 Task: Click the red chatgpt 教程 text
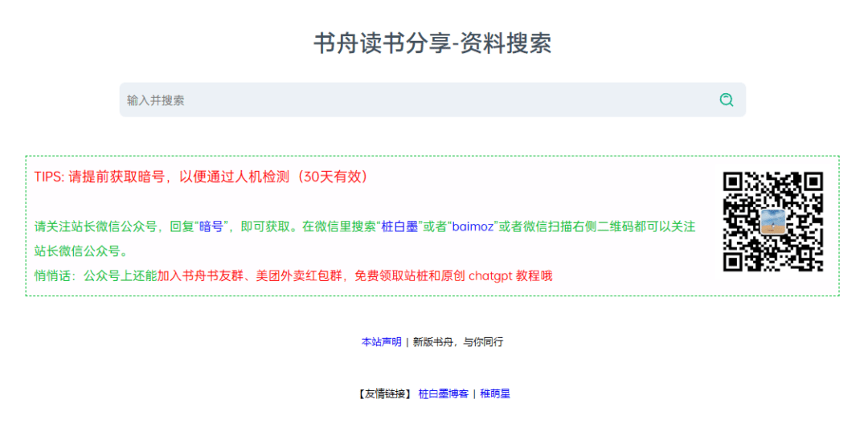[510, 276]
